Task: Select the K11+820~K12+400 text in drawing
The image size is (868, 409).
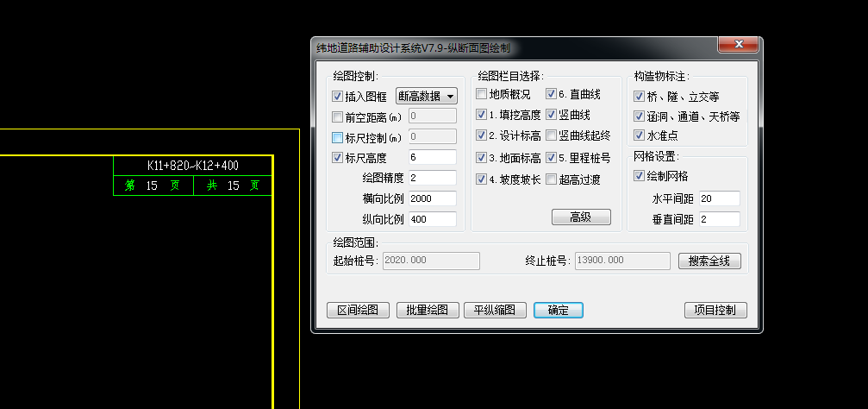Action: (193, 166)
